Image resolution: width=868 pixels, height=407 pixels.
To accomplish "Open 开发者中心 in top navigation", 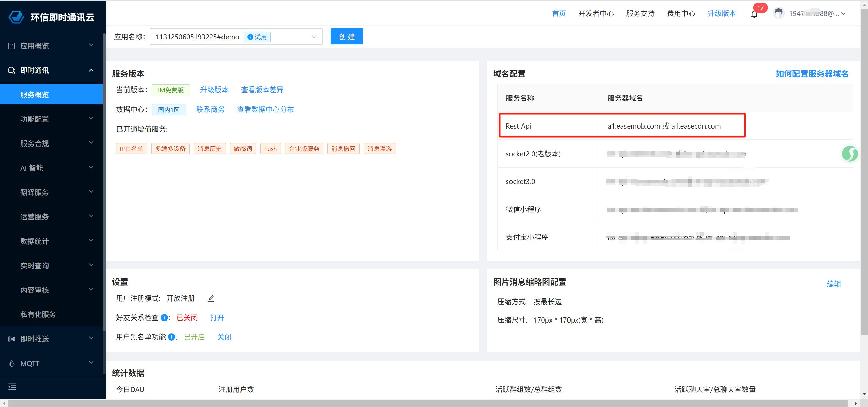I will (596, 13).
